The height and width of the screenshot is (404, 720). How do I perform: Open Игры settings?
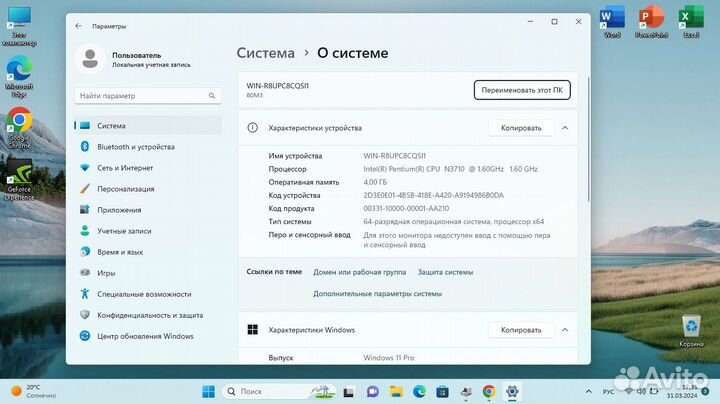148,273
